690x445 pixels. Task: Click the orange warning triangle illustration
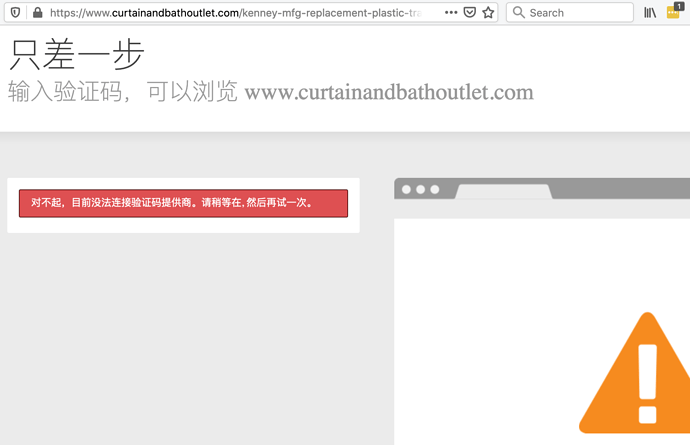pyautogui.click(x=635, y=373)
